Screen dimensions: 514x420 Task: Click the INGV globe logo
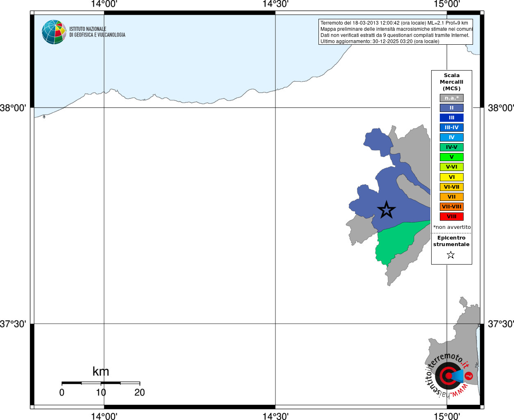54,32
